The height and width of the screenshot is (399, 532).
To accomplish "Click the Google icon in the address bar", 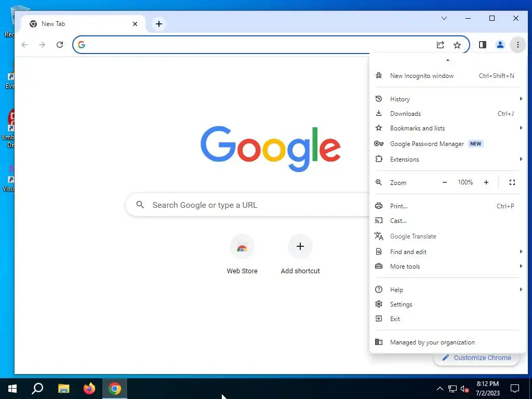I will (x=82, y=45).
